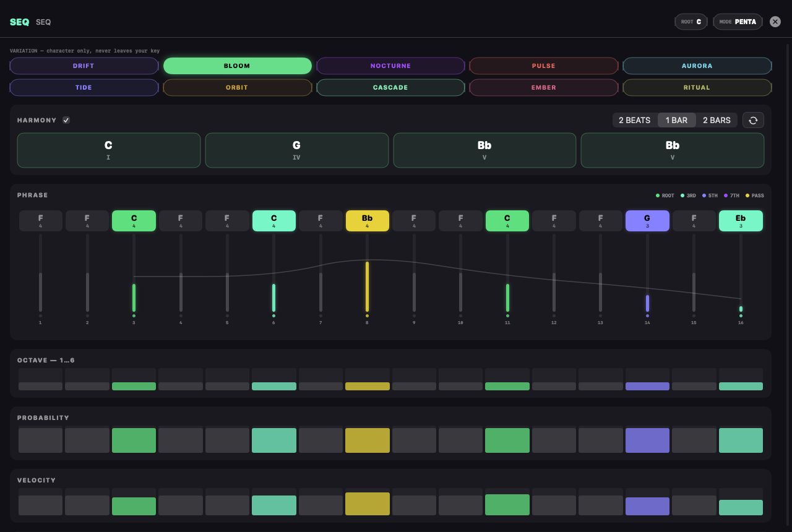The width and height of the screenshot is (792, 532).
Task: Select the PULSE variation
Action: click(544, 66)
